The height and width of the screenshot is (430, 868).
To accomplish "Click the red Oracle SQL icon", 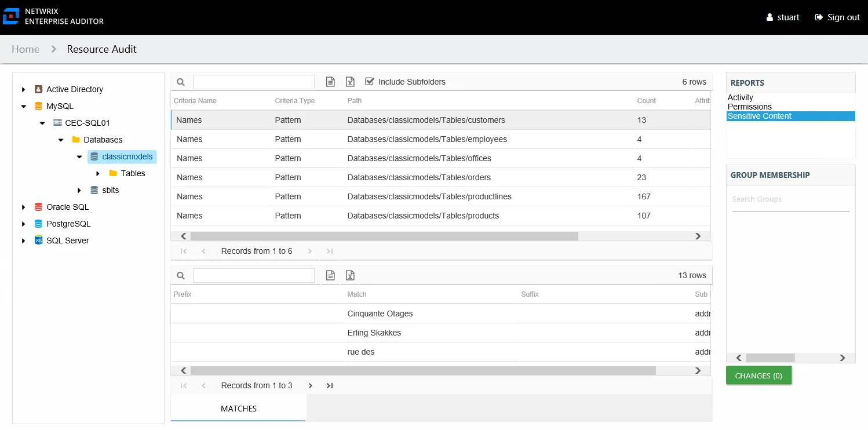I will click(38, 207).
